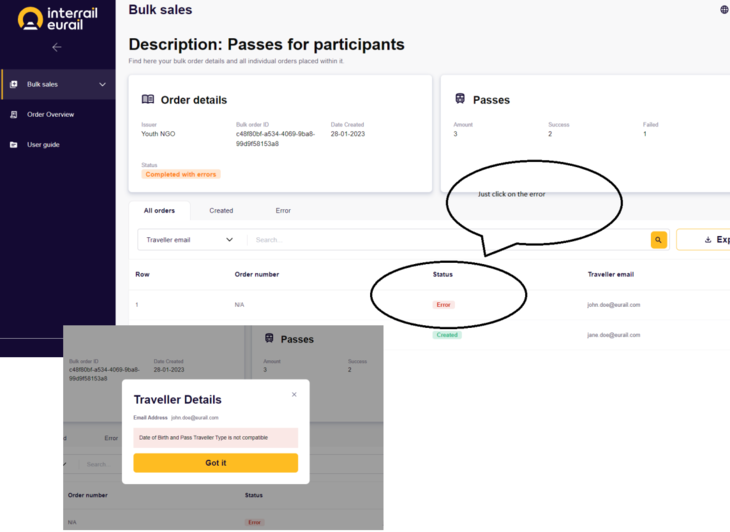Click the Order details book icon
Viewport: 730px width, 532px height.
tap(148, 99)
